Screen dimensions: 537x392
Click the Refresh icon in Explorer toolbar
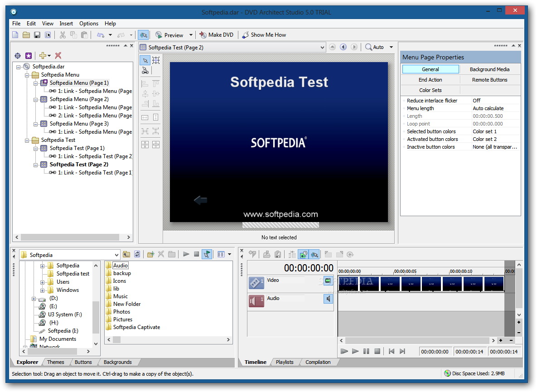click(137, 255)
